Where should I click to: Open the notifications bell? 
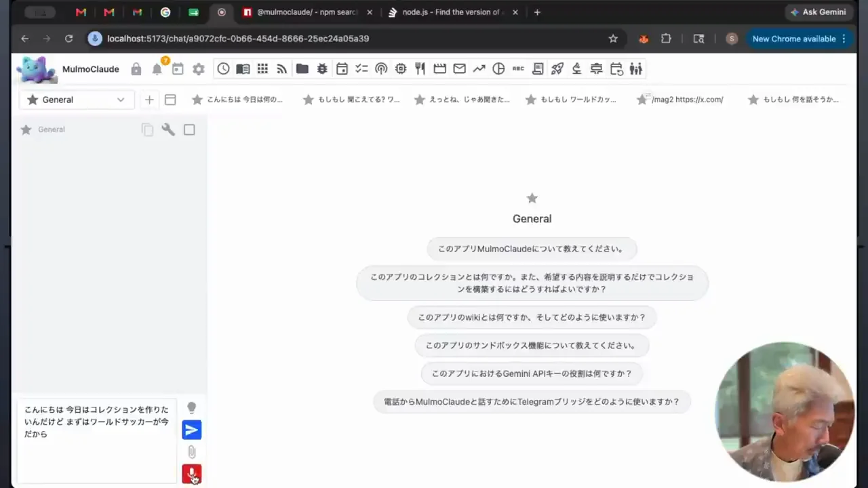(157, 69)
